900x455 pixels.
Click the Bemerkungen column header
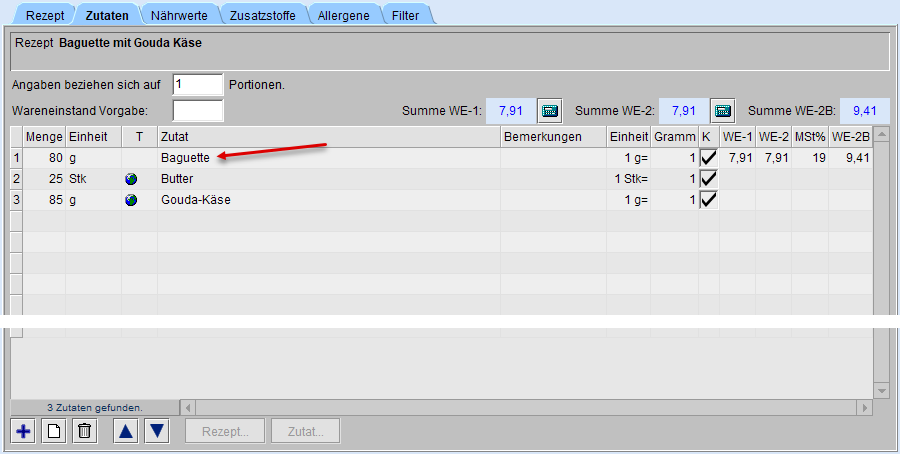[553, 137]
